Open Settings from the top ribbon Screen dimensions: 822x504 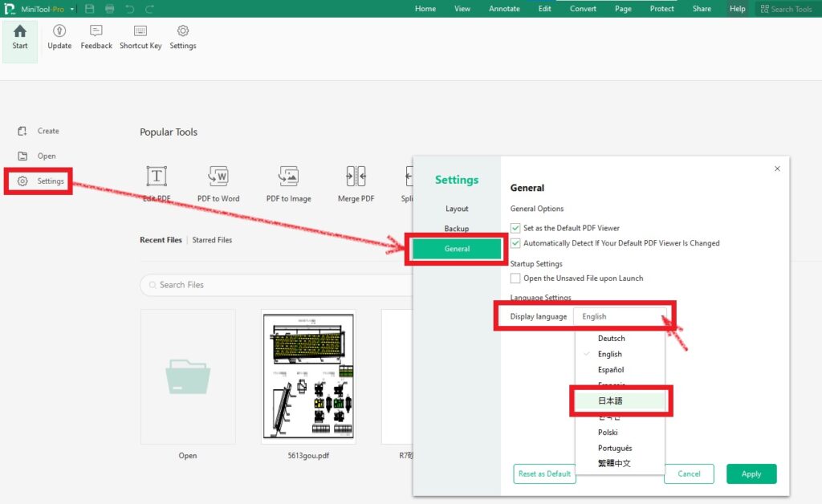click(183, 37)
